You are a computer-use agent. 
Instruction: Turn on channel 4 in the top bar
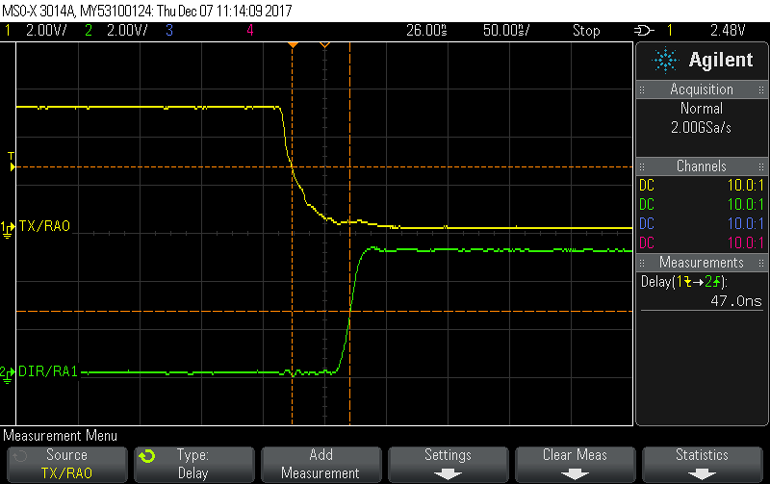click(x=249, y=31)
